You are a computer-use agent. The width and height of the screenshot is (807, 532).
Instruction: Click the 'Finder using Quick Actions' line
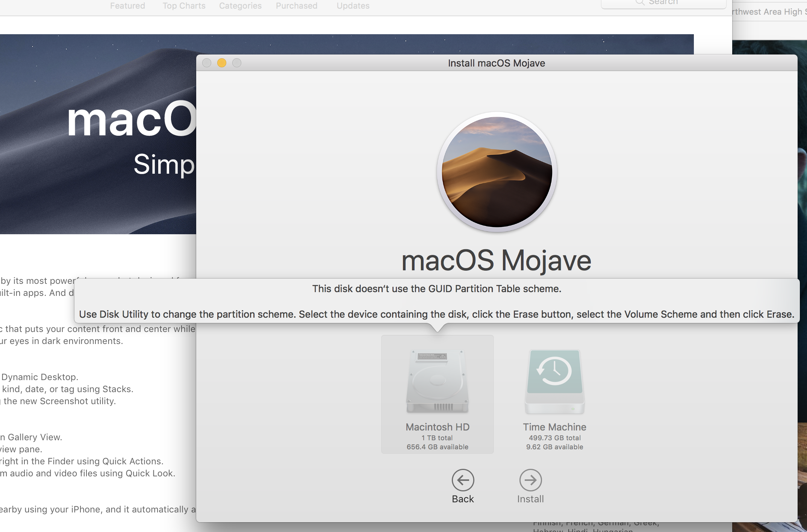tap(82, 461)
